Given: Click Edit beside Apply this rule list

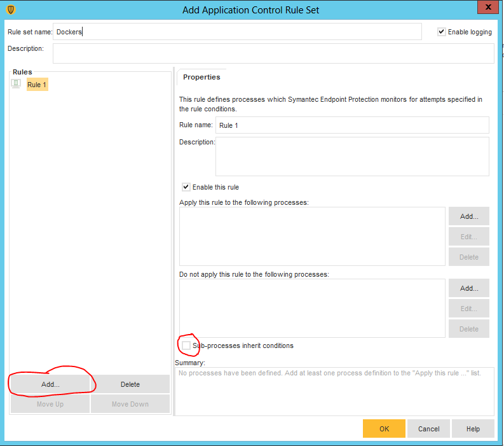Looking at the screenshot, I should [x=469, y=237].
